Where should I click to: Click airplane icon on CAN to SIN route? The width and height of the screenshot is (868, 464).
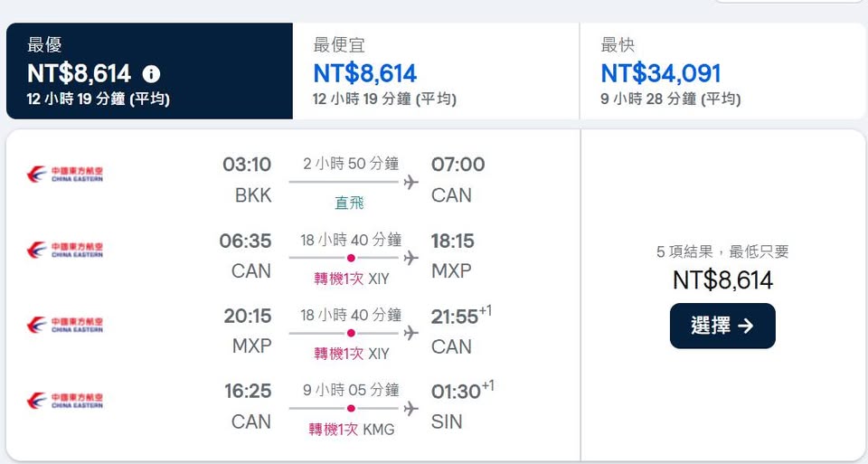[411, 409]
